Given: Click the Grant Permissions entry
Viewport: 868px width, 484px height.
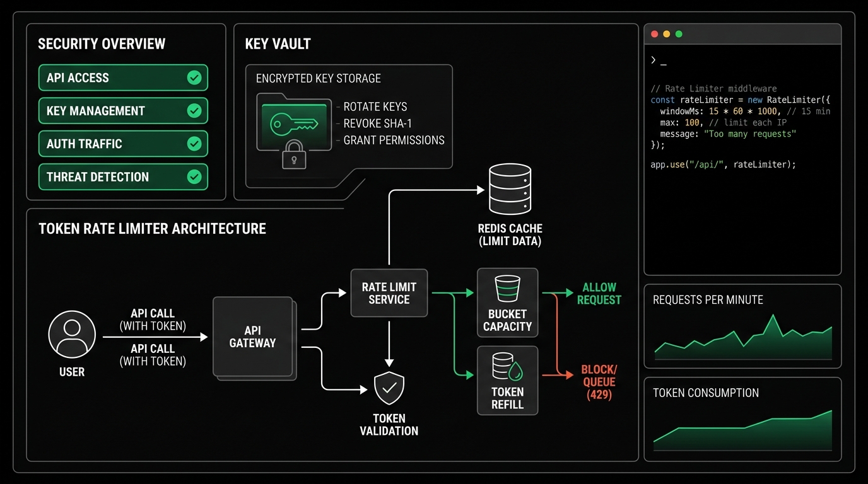Looking at the screenshot, I should [394, 140].
